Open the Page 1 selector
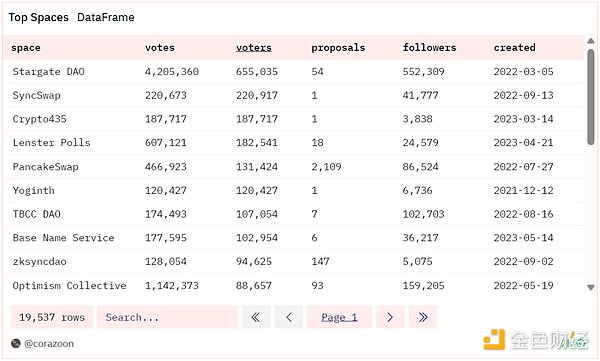Viewport: 600px width, 361px height. (339, 317)
